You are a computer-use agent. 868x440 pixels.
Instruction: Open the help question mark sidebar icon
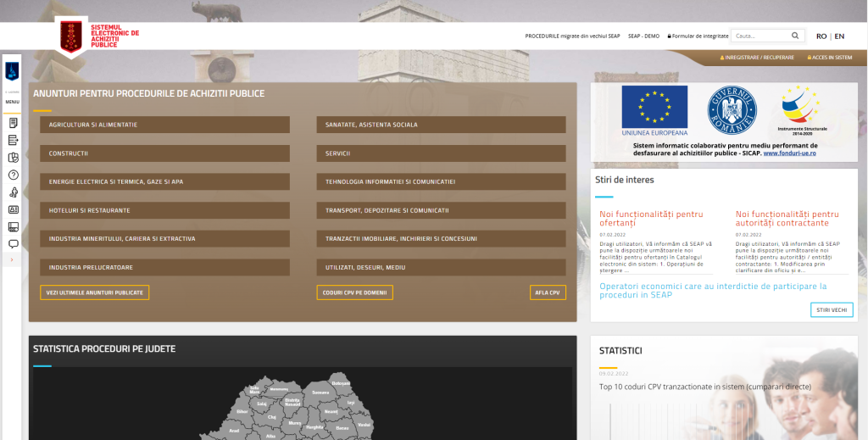click(13, 175)
